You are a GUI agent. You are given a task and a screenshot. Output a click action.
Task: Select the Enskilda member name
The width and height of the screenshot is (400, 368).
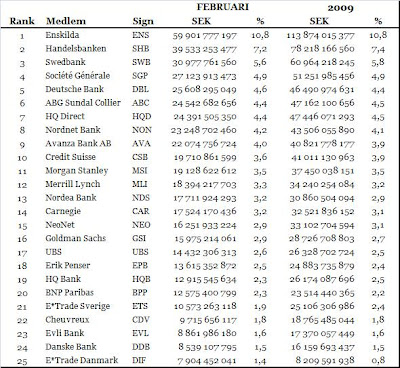[62, 35]
